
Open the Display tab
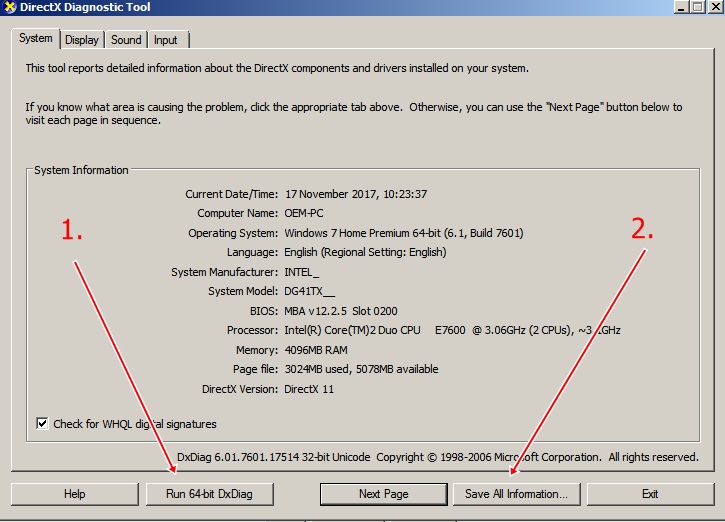82,40
